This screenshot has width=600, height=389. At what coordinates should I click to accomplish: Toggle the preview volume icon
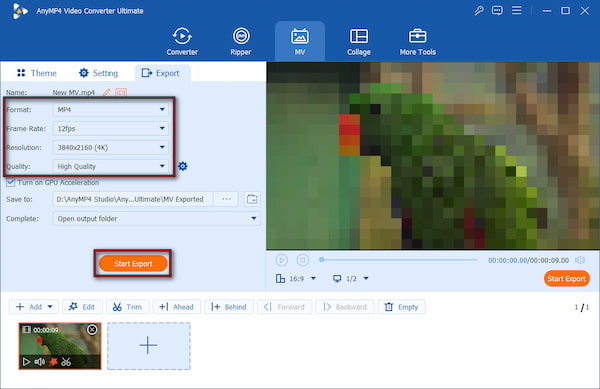click(x=580, y=260)
